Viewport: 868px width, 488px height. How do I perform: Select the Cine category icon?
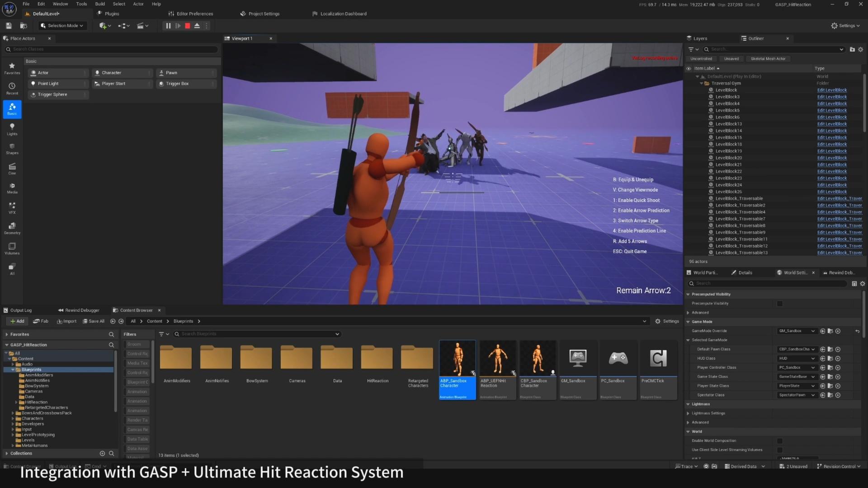[x=12, y=169]
